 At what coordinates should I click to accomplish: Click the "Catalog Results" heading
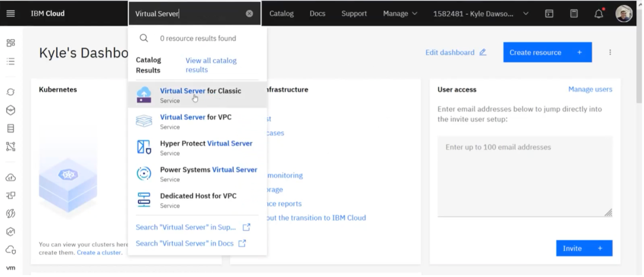click(148, 65)
